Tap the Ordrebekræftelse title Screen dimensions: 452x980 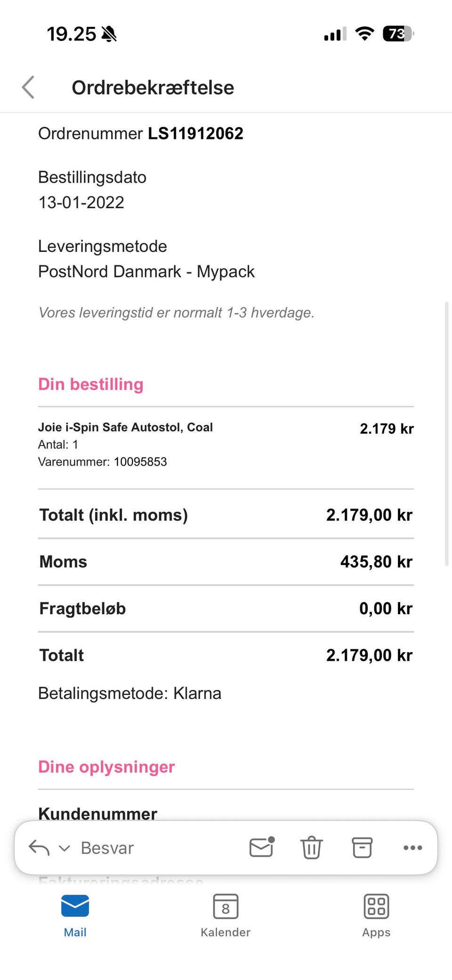point(153,88)
